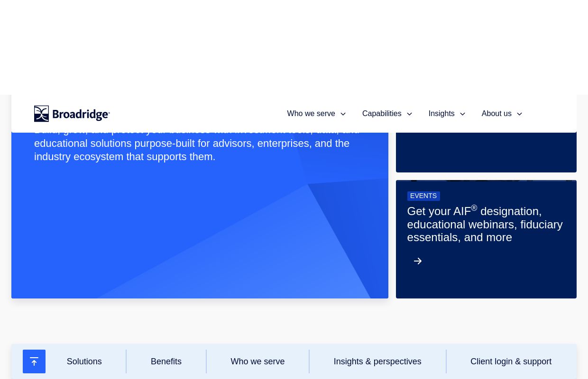
Task: Open the Capabilities menu label
Action: coord(381,114)
